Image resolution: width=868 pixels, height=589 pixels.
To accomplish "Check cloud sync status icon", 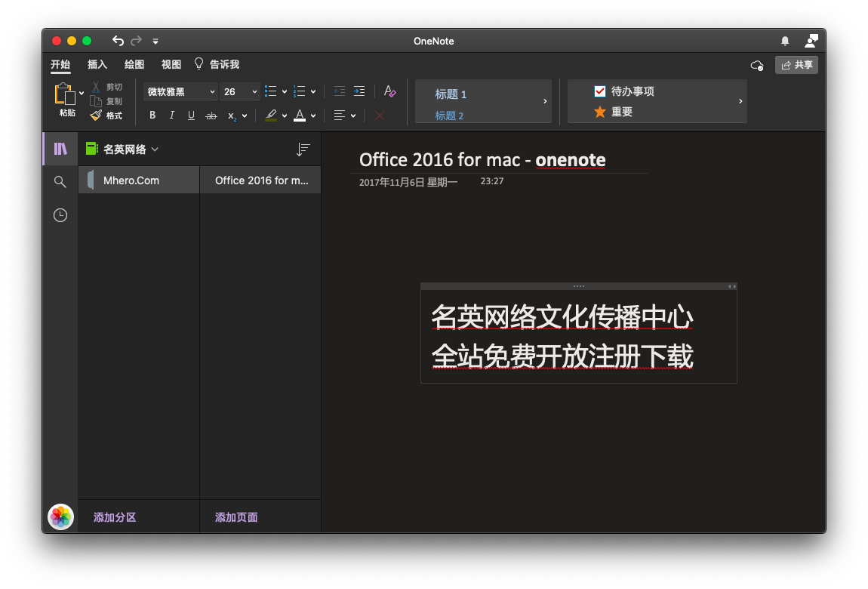I will point(757,66).
